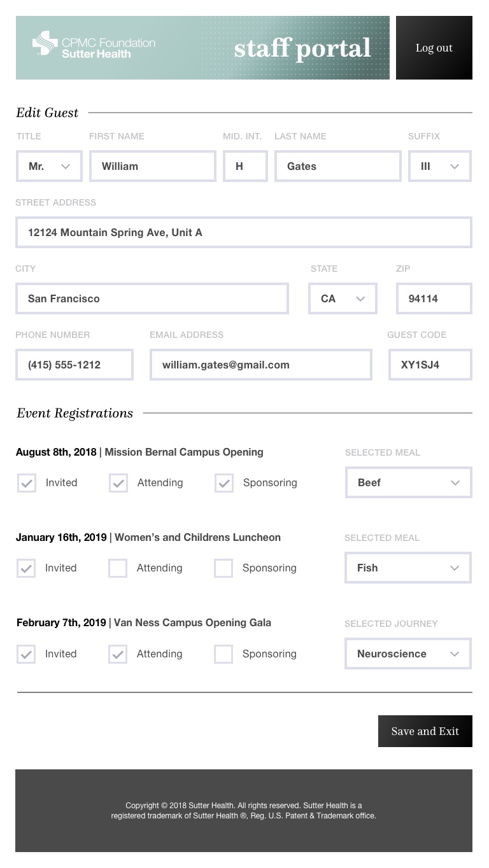
Task: Expand the Suffix dropdown showing III
Action: [440, 166]
